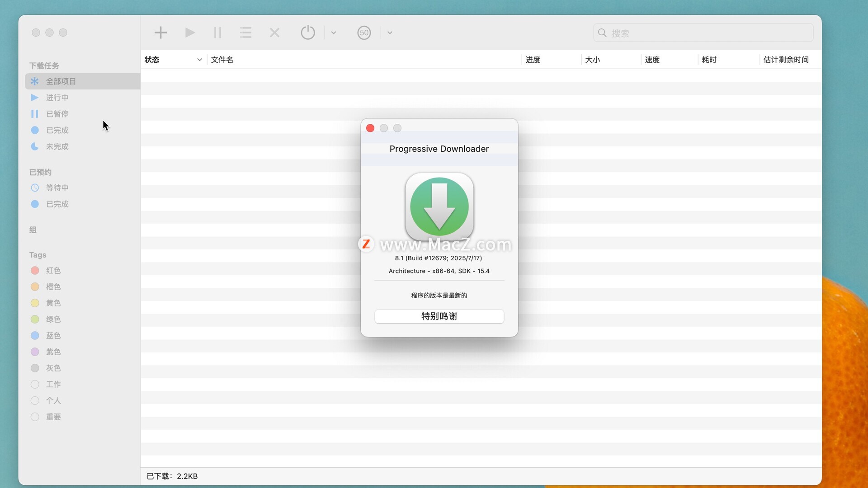Select the 重要 tag
This screenshot has height=488, width=868.
[83, 417]
